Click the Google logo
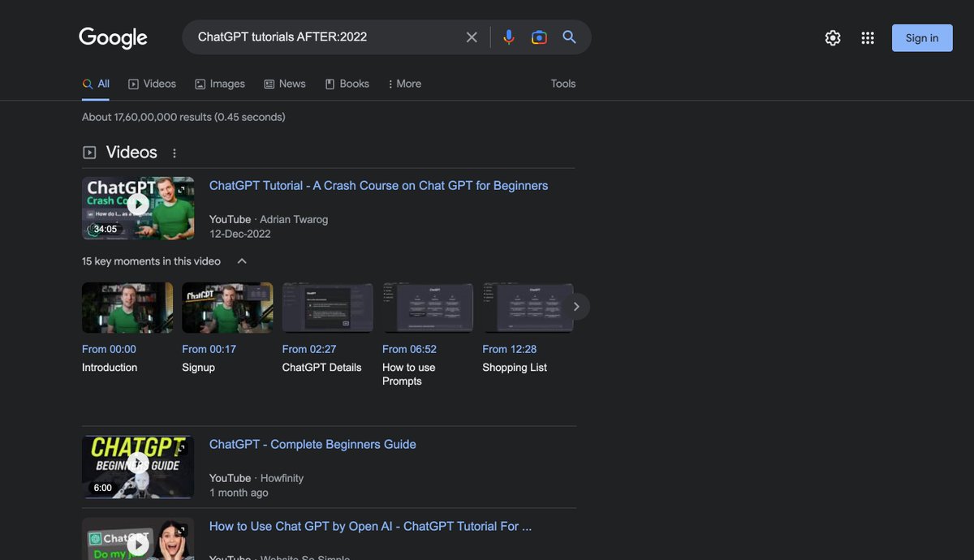Screen dimensions: 974x560 click(113, 37)
